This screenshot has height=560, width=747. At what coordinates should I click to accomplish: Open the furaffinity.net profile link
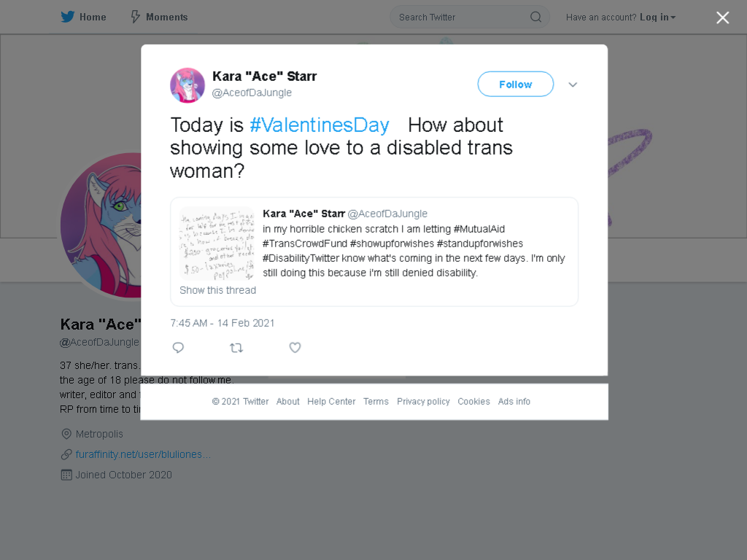(143, 454)
